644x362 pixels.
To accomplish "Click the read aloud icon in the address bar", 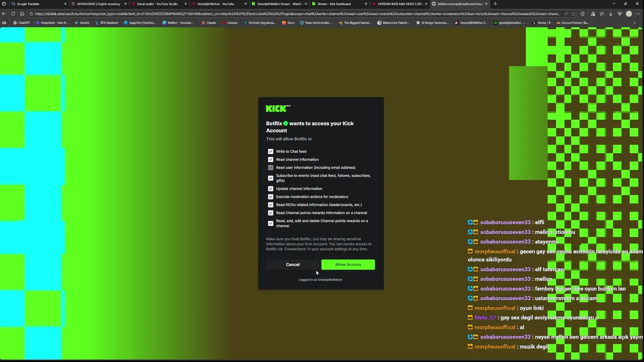I will (x=566, y=14).
